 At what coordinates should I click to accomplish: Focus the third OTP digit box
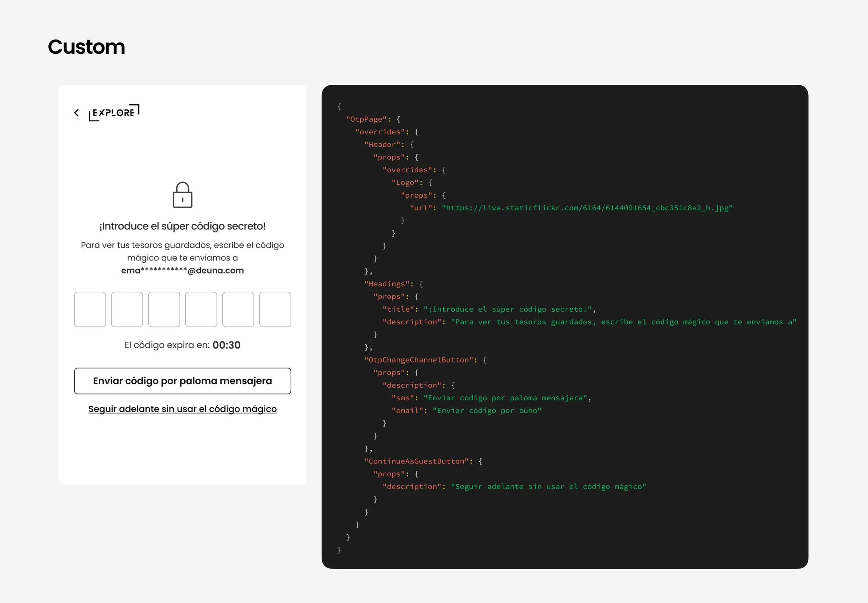tap(164, 309)
